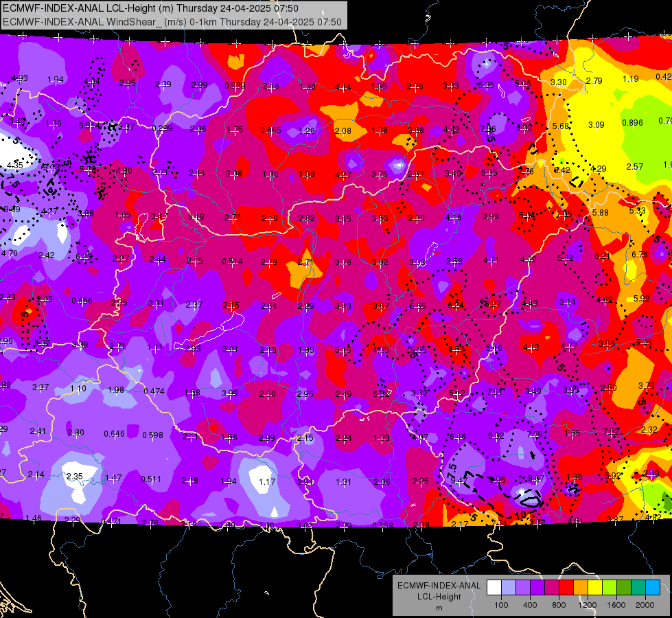672x618 pixels.
Task: Click the wind shear value 0.646
Action: tap(115, 434)
